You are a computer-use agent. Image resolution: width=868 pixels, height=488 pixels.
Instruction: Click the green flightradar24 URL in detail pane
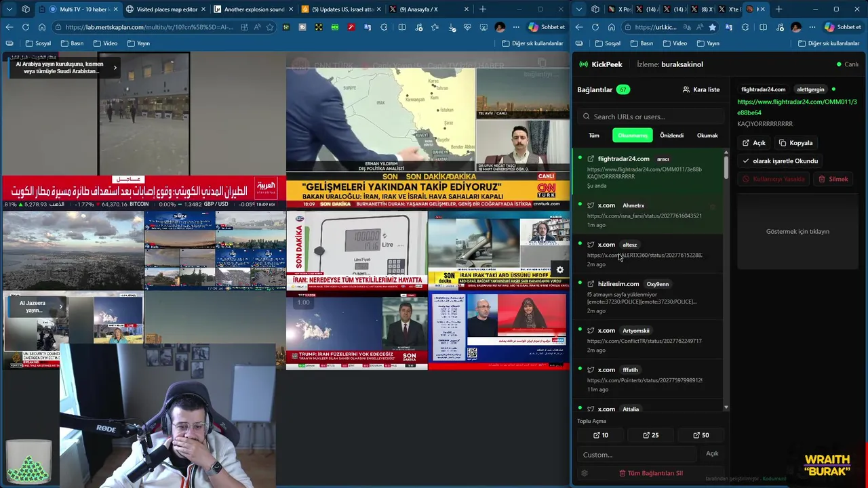click(x=797, y=107)
